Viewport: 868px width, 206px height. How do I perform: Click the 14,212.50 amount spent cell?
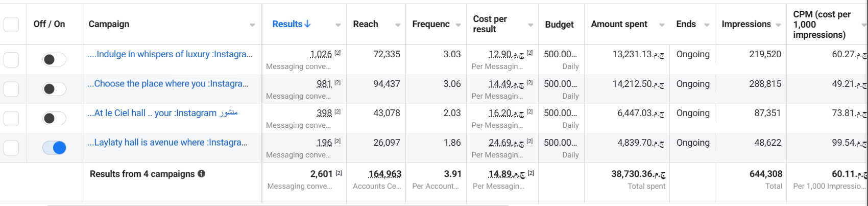point(638,84)
